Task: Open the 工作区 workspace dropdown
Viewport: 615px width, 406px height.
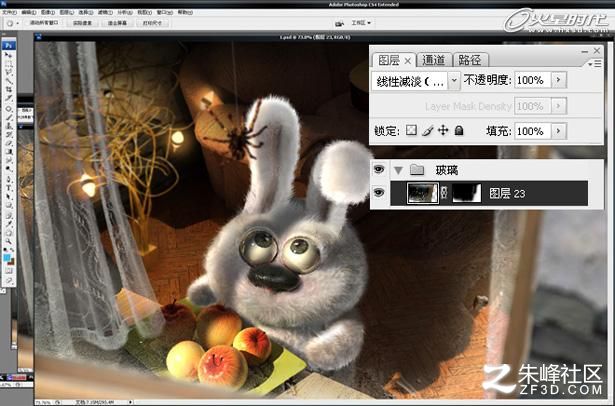Action: 361,23
